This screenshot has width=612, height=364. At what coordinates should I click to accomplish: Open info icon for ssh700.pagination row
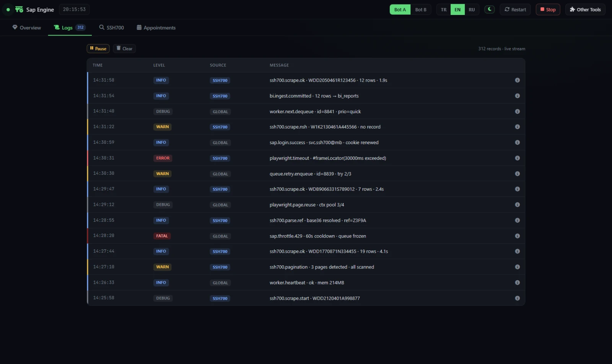(x=517, y=267)
